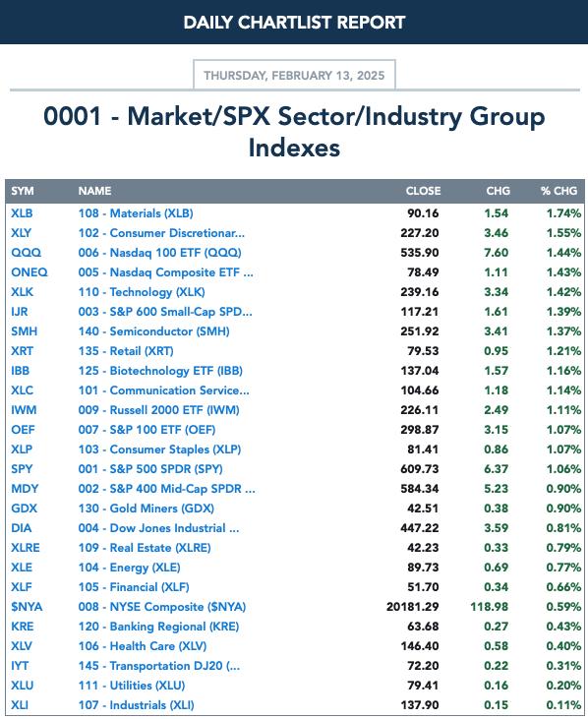Sort by the SYM column header
The height and width of the screenshot is (719, 588).
click(x=23, y=191)
